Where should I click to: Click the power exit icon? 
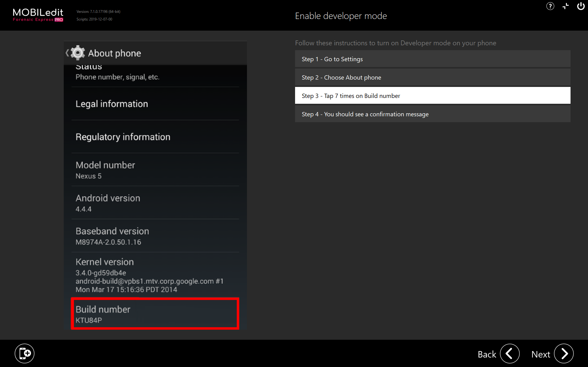(581, 6)
